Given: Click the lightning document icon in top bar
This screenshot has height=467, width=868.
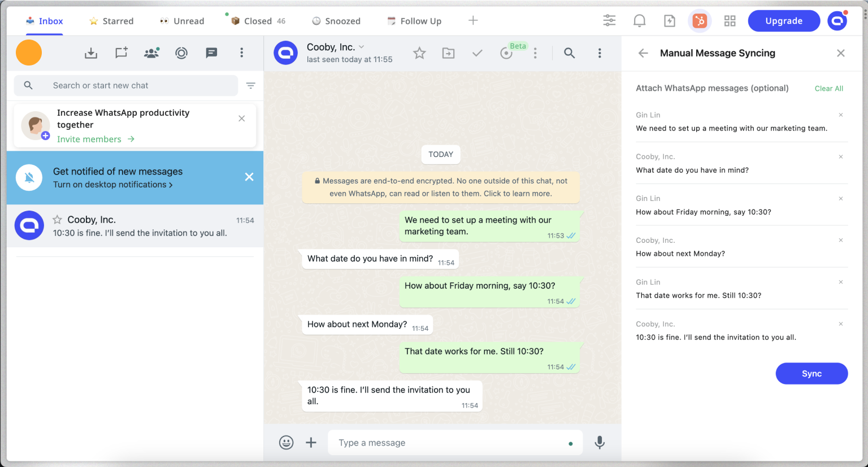Looking at the screenshot, I should click(670, 21).
